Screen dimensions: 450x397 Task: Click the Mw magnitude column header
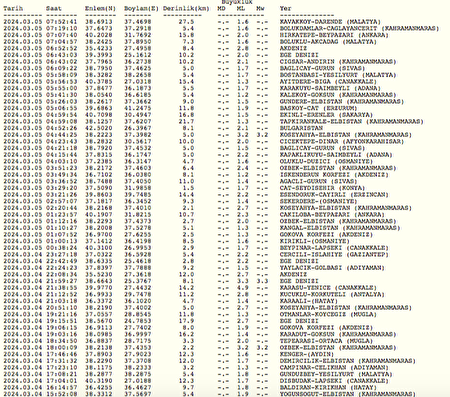pyautogui.click(x=260, y=8)
